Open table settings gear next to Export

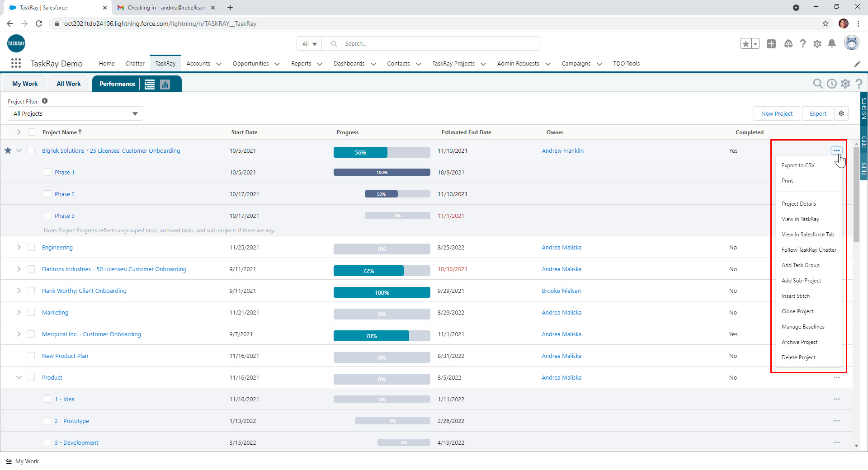point(841,113)
